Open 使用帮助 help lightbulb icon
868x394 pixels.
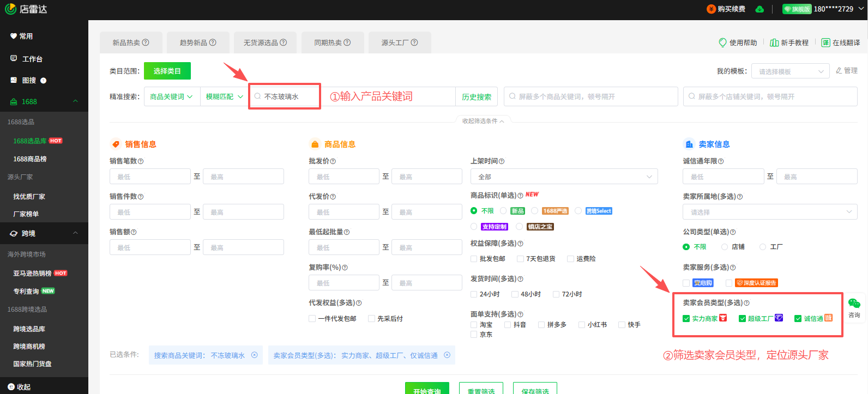[722, 43]
